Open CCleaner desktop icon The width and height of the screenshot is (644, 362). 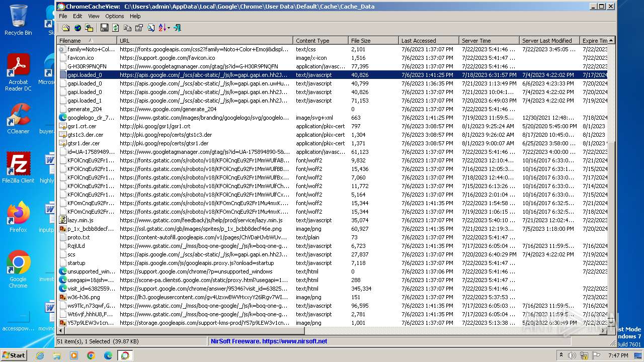tap(18, 119)
